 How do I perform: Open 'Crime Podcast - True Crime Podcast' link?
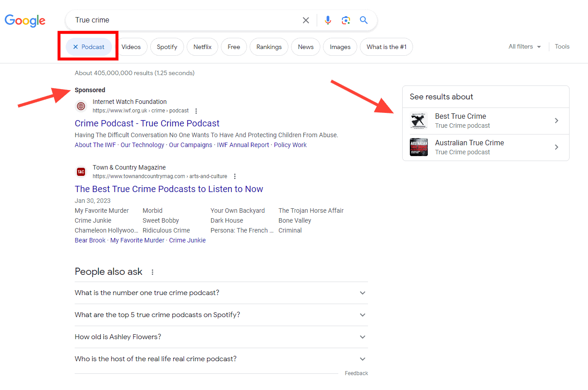tap(147, 123)
